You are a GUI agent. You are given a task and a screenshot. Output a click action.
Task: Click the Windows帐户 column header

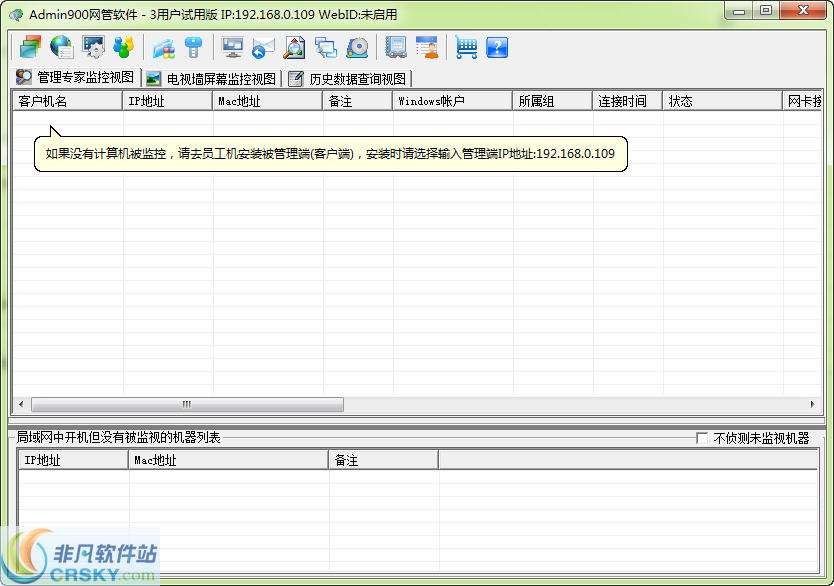[x=453, y=101]
